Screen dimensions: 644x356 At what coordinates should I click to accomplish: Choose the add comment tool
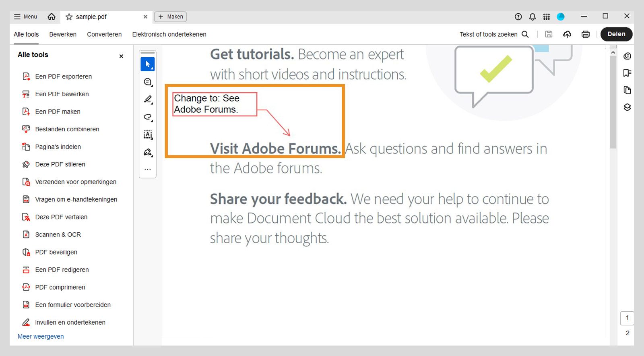[148, 82]
